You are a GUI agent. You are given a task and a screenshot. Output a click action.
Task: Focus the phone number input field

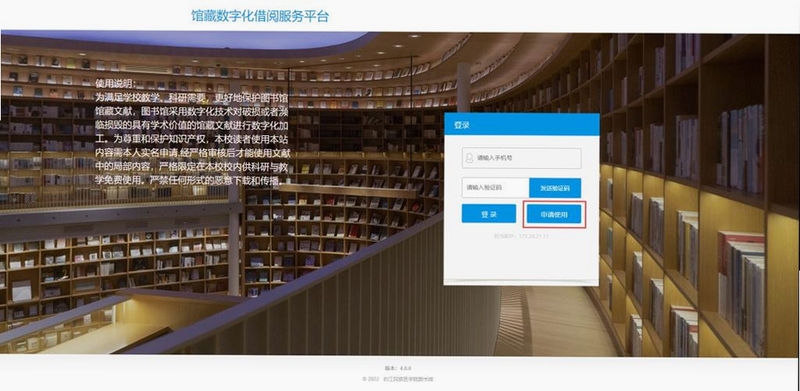[521, 158]
